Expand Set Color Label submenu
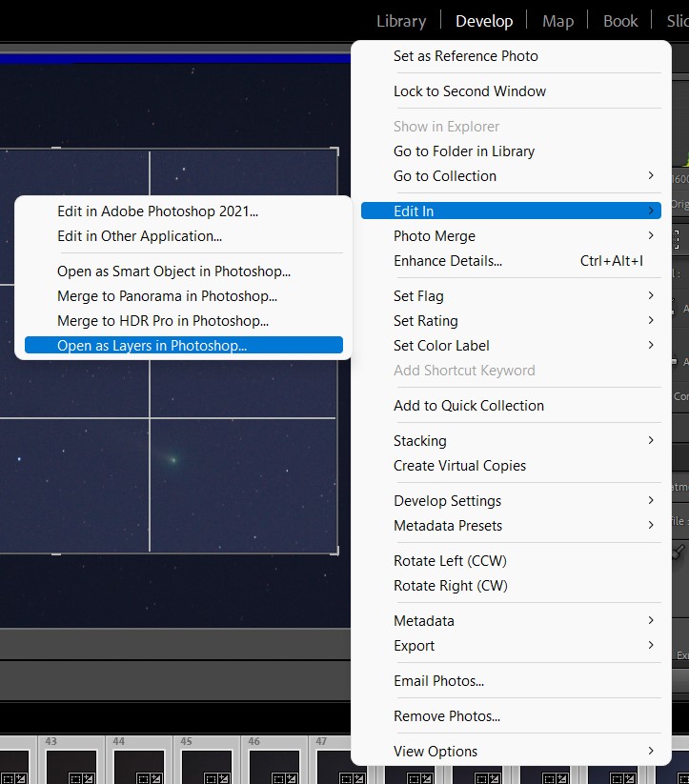Screen dimensions: 689x784 click(x=511, y=346)
